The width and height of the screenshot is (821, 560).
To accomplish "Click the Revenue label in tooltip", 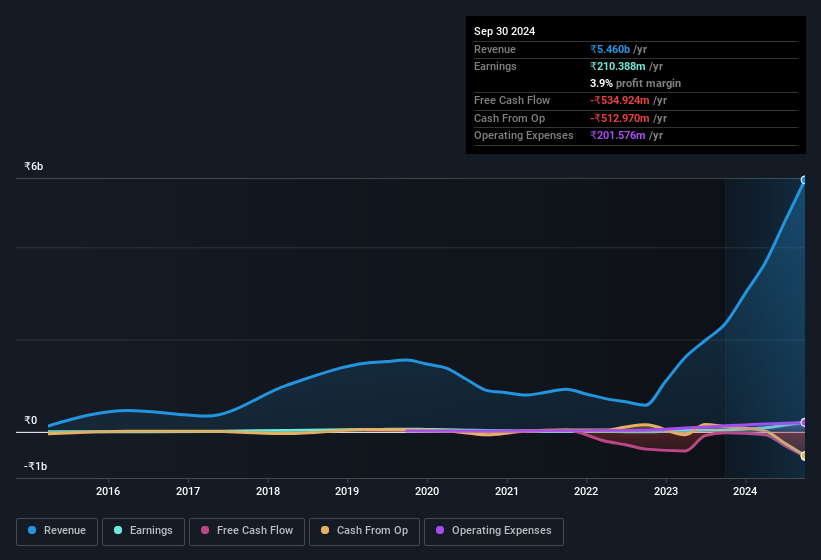I will click(495, 49).
